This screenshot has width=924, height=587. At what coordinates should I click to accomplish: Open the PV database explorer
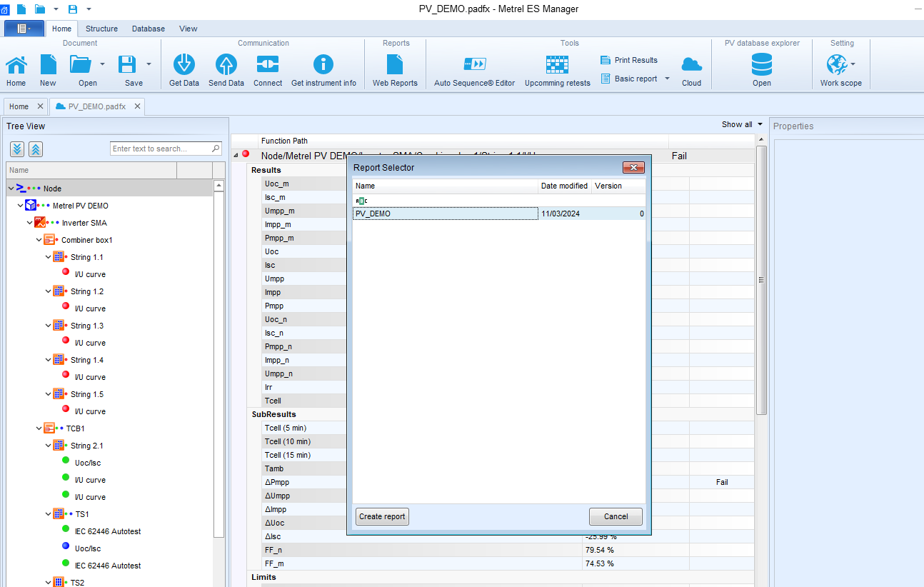pyautogui.click(x=761, y=65)
